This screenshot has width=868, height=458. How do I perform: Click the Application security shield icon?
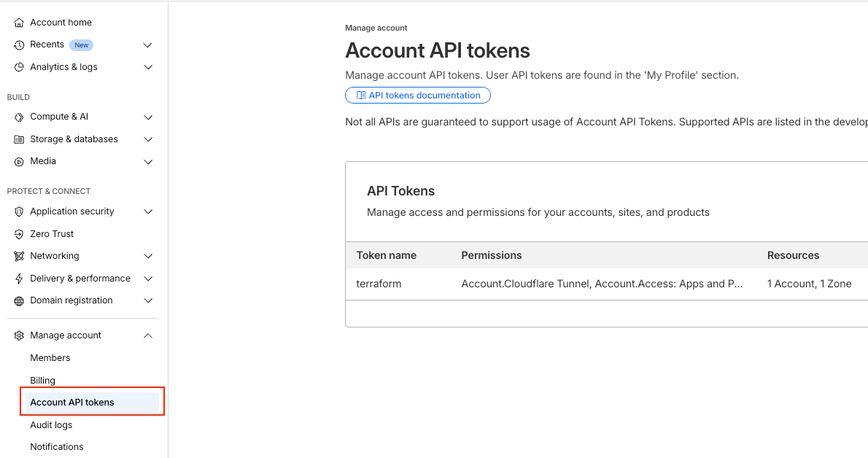click(19, 211)
